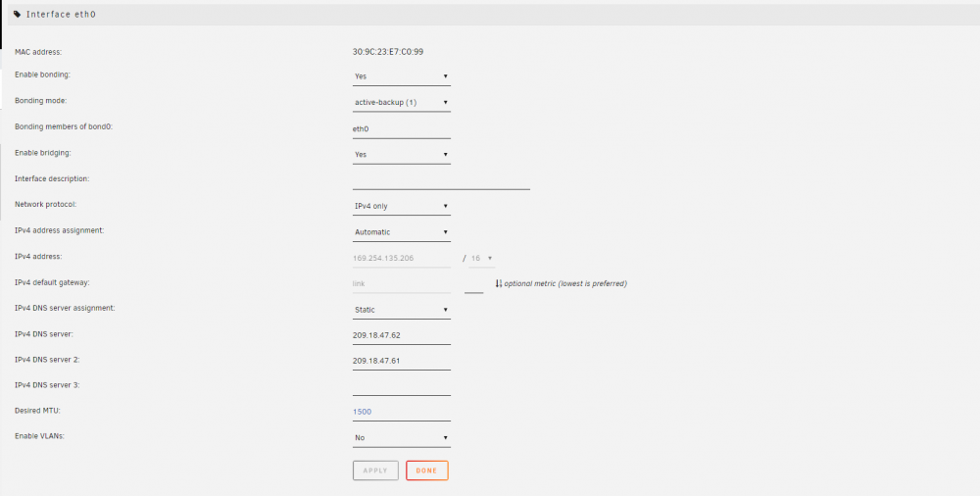This screenshot has width=980, height=496.
Task: Open the Enable bridging dropdown
Action: tap(401, 155)
